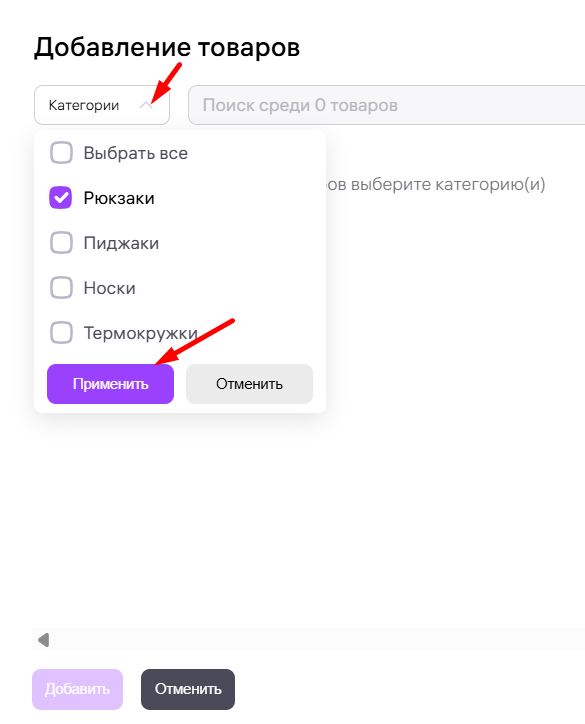Select the Выбрать все label text
Screen dimensions: 585x724
point(136,153)
